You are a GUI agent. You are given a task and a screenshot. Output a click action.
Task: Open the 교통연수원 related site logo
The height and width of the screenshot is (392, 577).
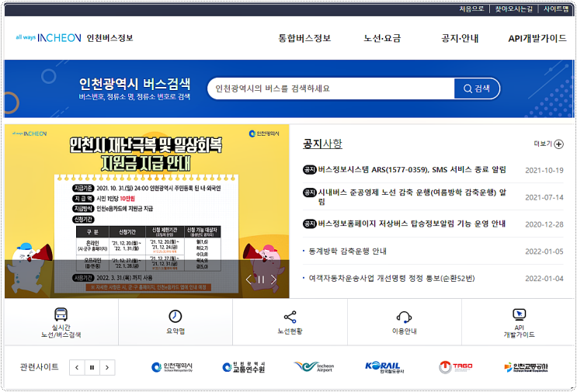tap(244, 367)
